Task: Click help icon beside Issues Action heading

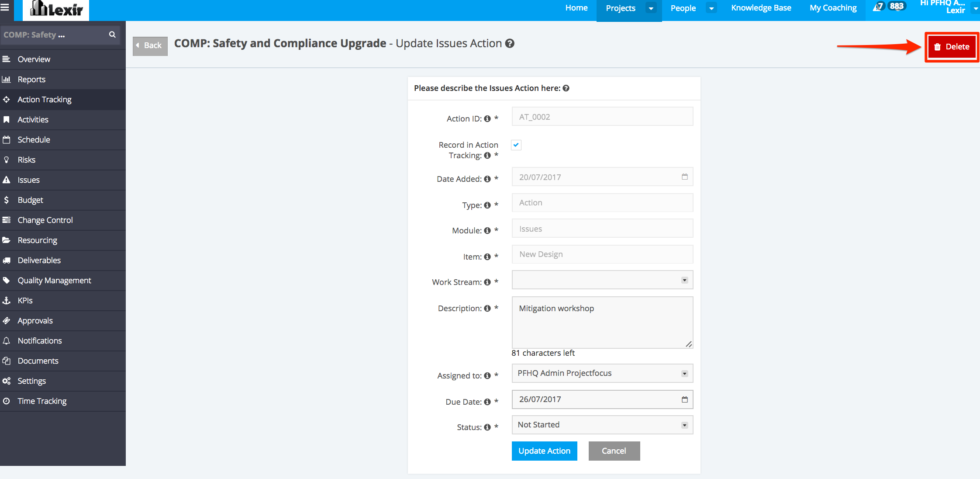Action: (x=566, y=88)
